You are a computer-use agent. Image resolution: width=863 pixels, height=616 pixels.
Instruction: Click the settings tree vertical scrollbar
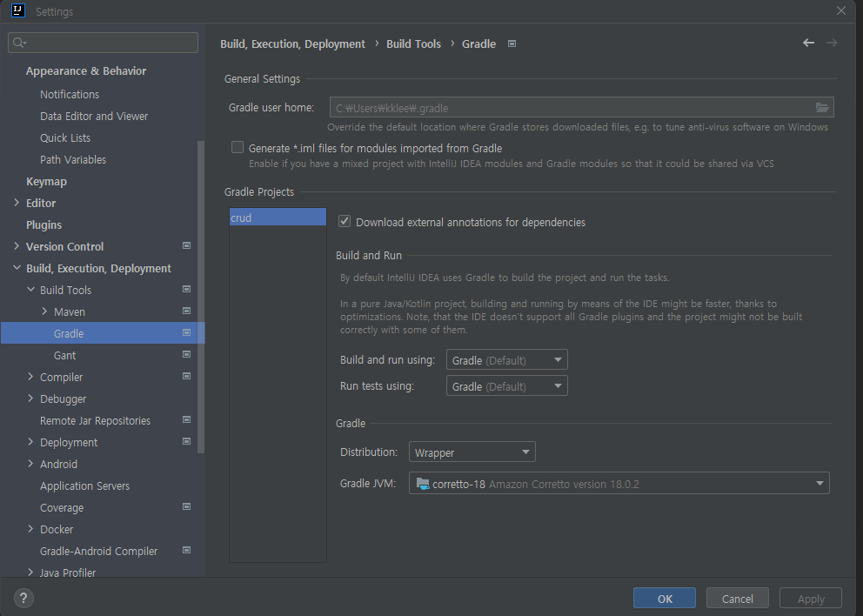tap(201, 298)
